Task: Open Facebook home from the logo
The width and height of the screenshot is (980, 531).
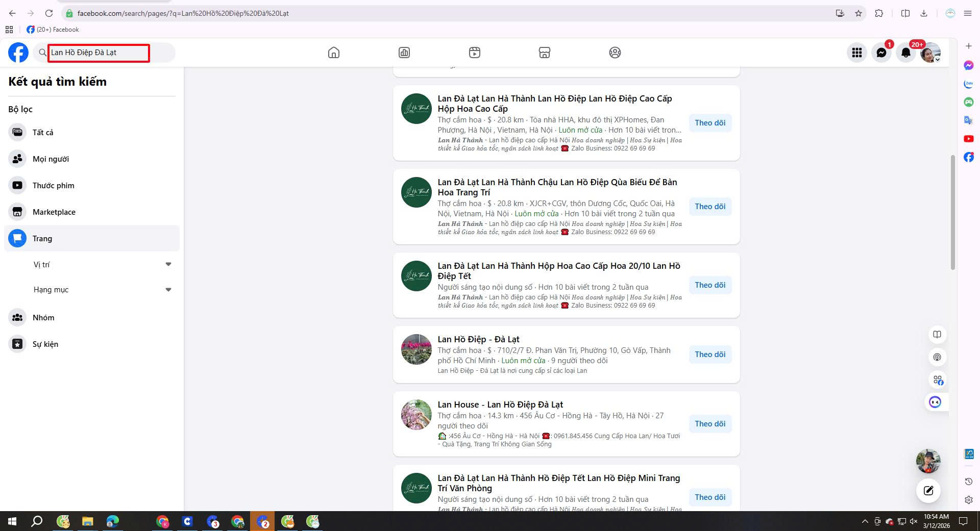Action: click(x=18, y=53)
